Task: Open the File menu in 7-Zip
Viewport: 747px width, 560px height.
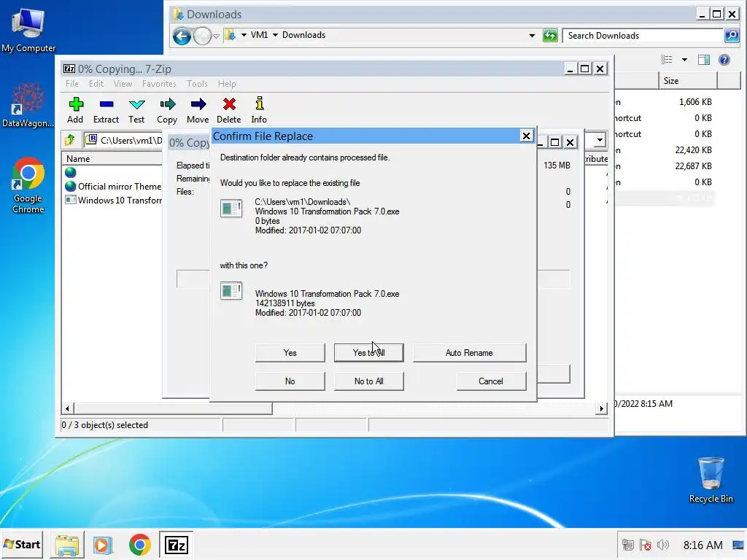Action: [x=72, y=84]
